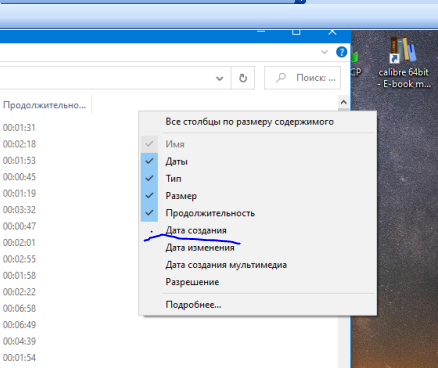Select the 00:01:19 duration row
Image resolution: width=438 pixels, height=368 pixels.
tap(19, 193)
